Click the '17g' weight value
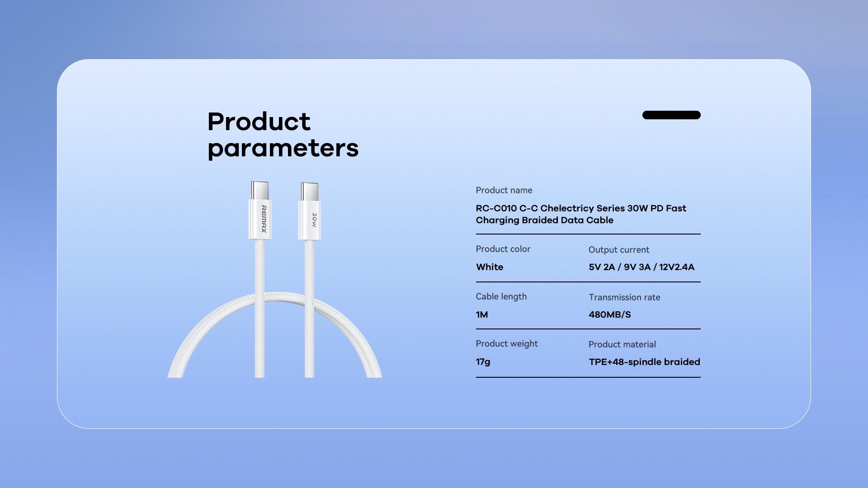This screenshot has width=868, height=488. click(x=483, y=362)
